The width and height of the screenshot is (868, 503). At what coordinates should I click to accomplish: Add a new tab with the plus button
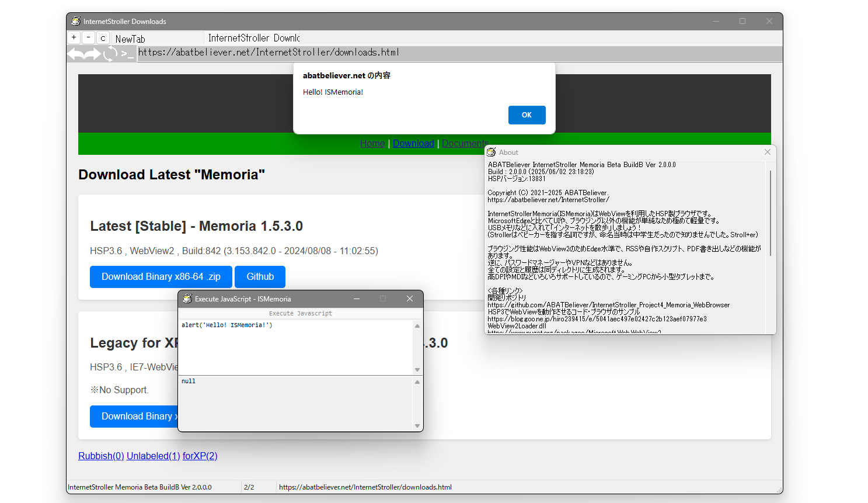coord(74,38)
